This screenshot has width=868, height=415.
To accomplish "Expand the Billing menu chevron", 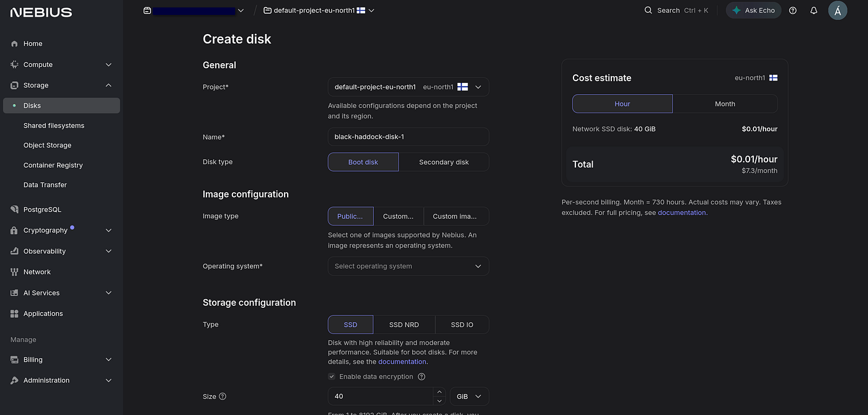I will point(108,360).
